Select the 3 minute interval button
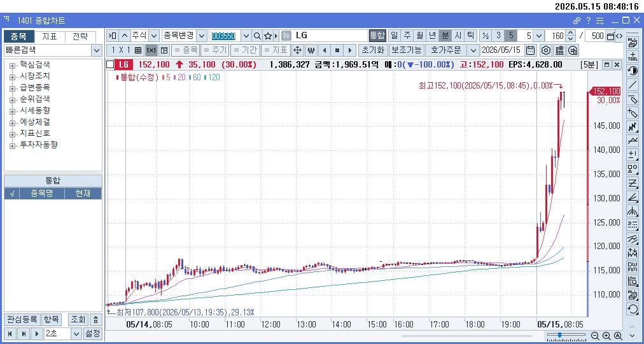This screenshot has width=644, height=344. 498,36
